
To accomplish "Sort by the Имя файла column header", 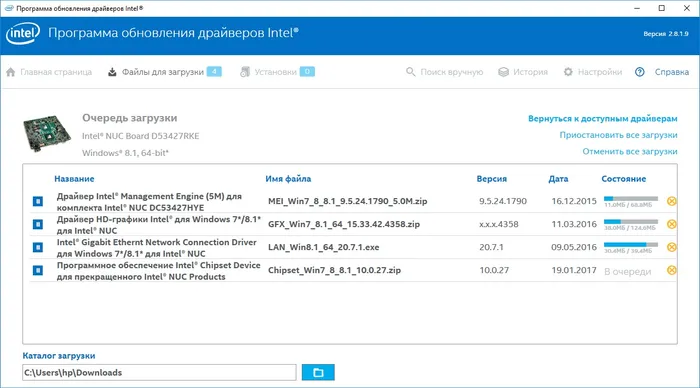I will coord(288,179).
